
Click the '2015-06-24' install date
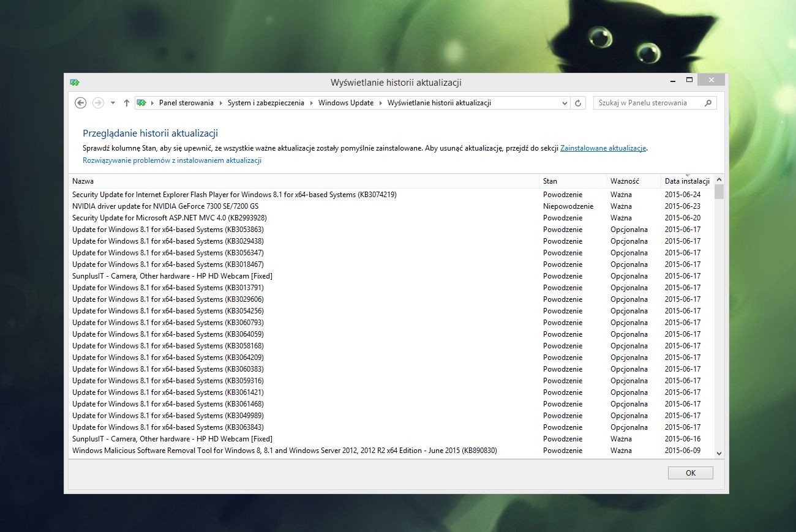point(683,195)
